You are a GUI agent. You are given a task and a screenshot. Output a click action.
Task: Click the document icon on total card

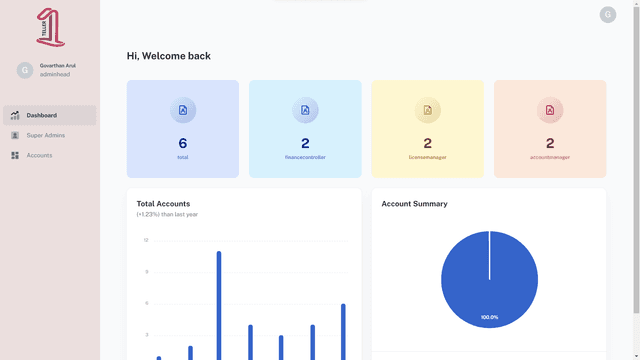click(x=183, y=110)
